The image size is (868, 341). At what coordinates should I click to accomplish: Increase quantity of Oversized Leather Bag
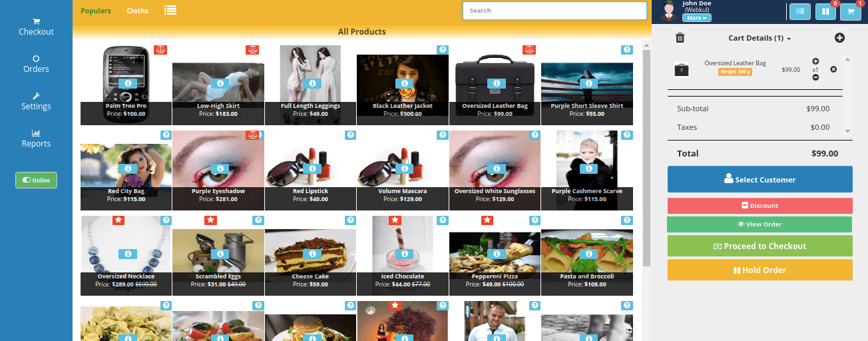815,61
